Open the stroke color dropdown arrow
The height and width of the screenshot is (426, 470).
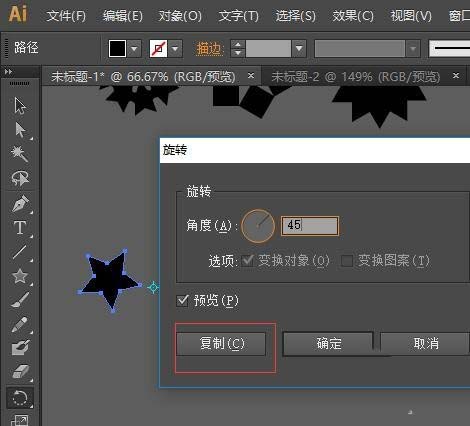pos(175,49)
